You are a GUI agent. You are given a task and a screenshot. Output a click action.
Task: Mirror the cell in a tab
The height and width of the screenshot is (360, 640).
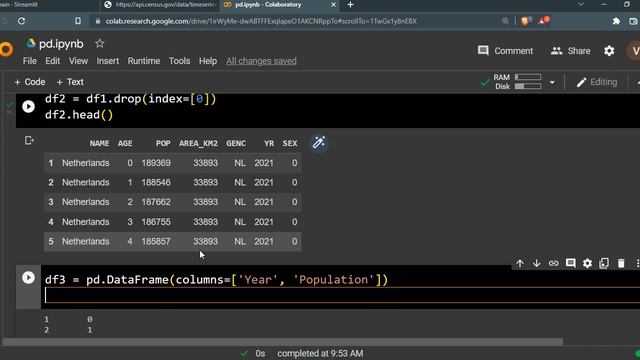point(604,263)
